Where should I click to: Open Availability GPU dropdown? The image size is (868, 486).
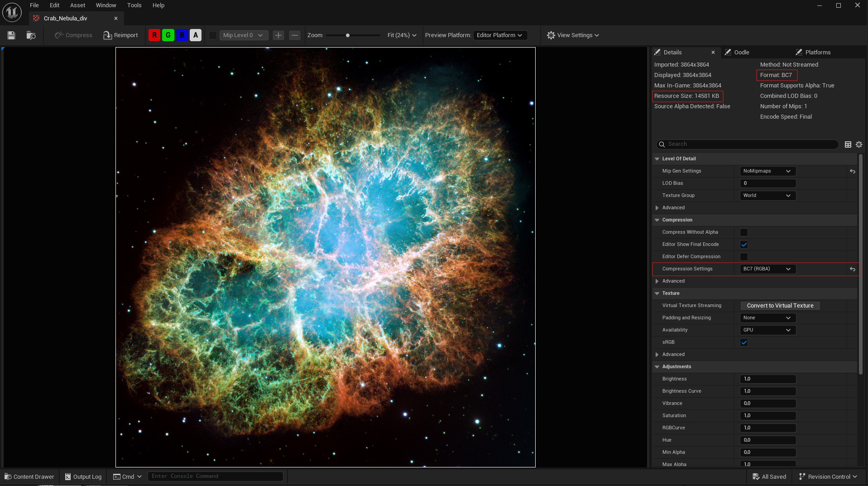pyautogui.click(x=767, y=330)
